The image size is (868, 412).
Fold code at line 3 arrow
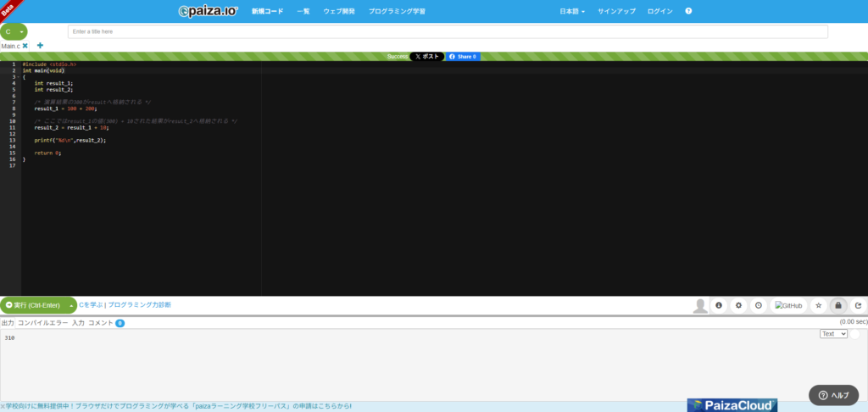(x=18, y=76)
